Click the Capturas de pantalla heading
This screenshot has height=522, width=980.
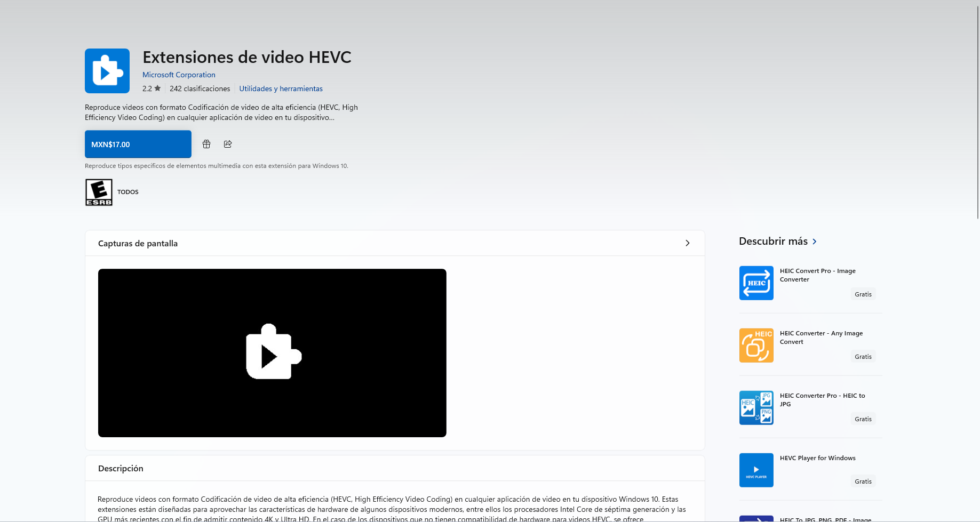pyautogui.click(x=138, y=244)
